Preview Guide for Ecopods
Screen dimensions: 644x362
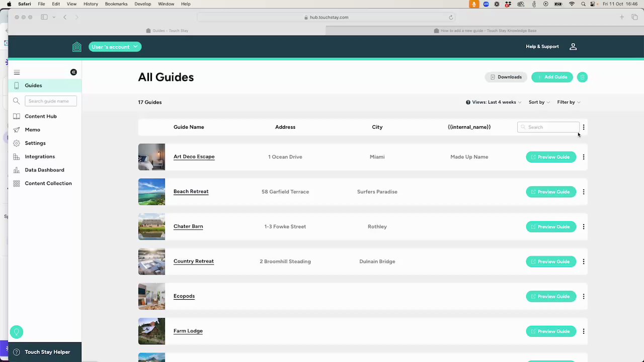[x=551, y=296]
